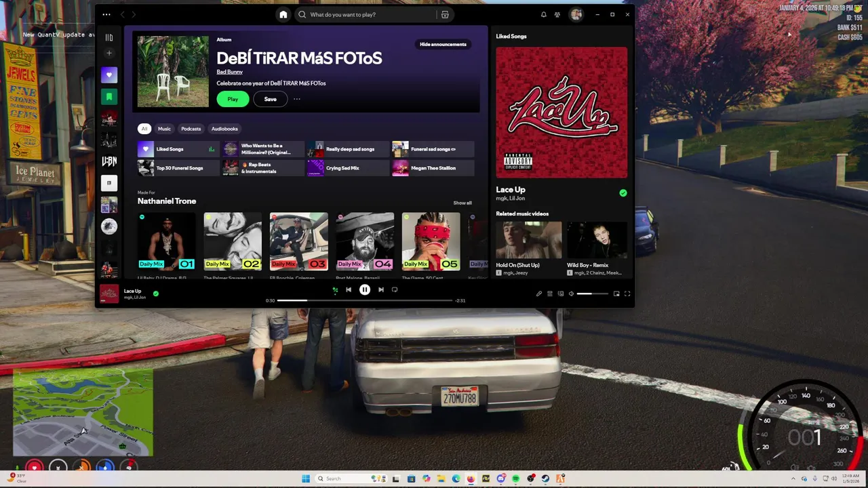Toggle smart shuffle in player controls

[x=335, y=290]
